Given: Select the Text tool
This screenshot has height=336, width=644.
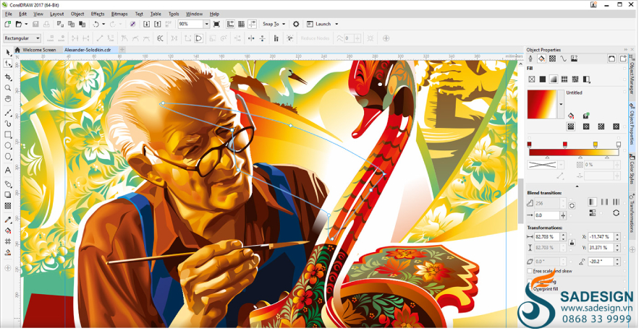Looking at the screenshot, I should pos(8,171).
